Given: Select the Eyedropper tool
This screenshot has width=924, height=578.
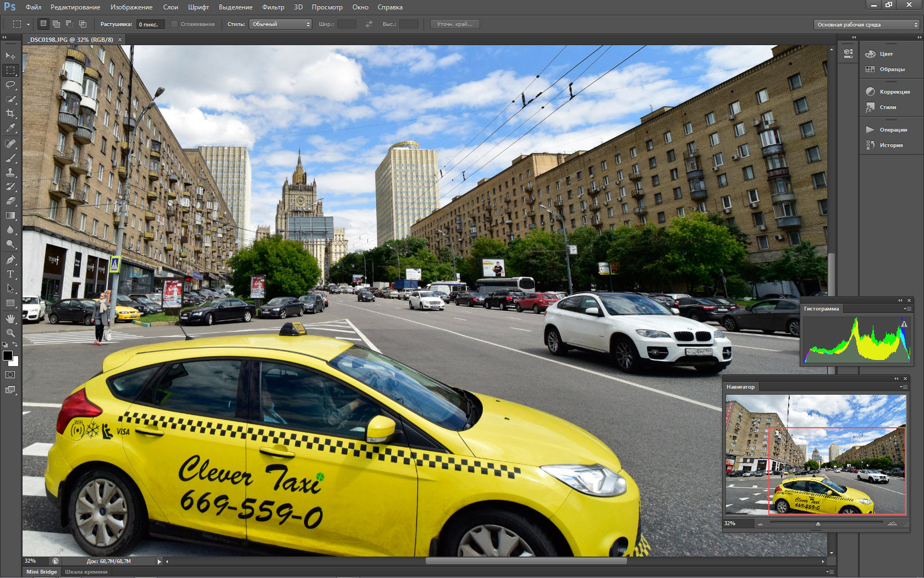Looking at the screenshot, I should pos(10,128).
